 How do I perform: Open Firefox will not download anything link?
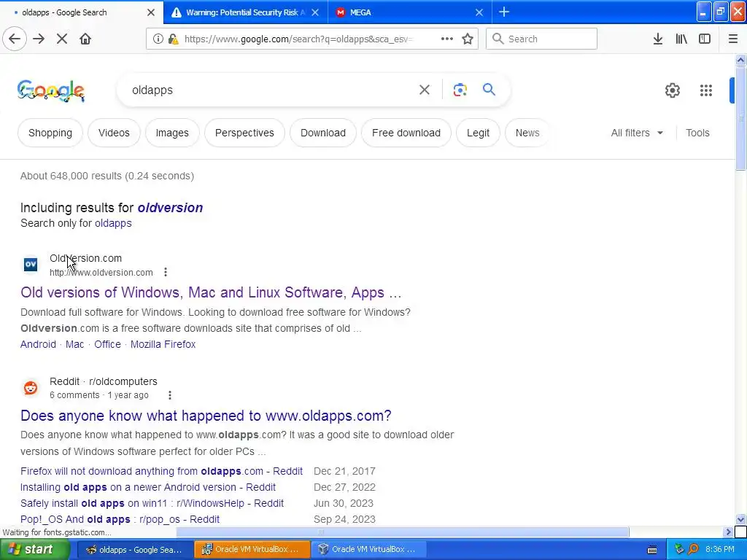click(161, 471)
